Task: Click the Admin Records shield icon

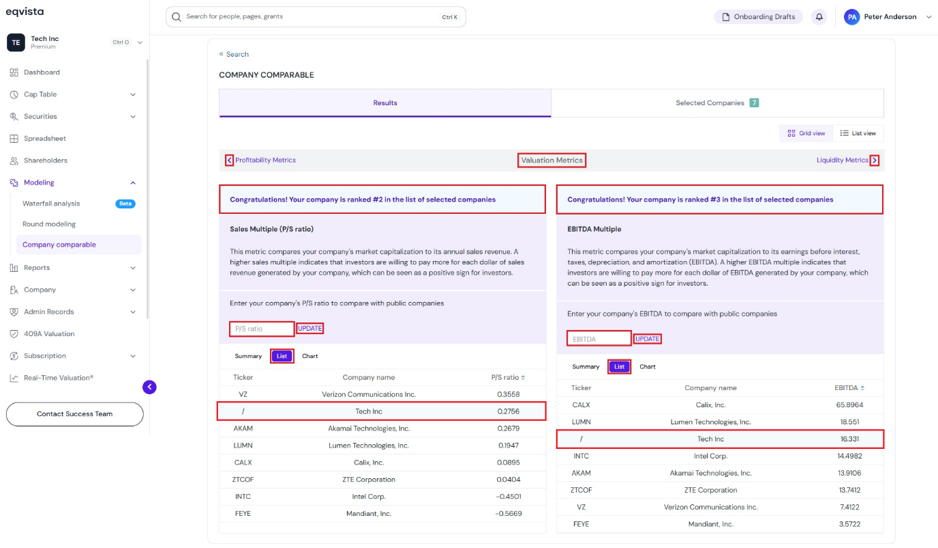Action: point(14,312)
